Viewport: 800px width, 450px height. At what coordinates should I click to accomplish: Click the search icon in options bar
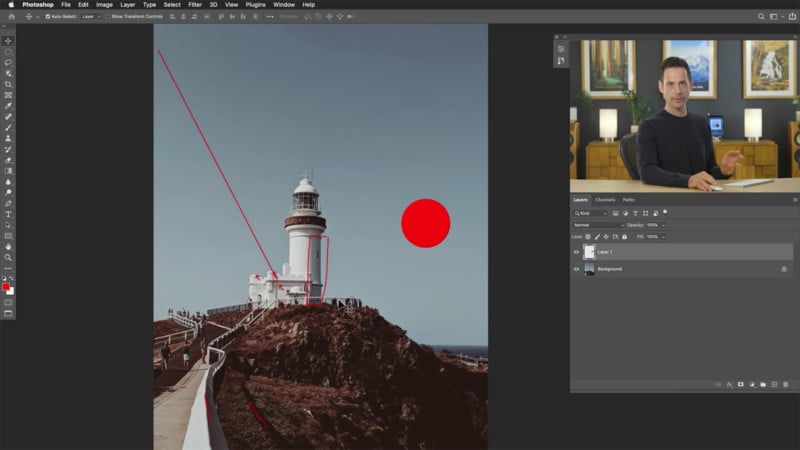(x=761, y=16)
